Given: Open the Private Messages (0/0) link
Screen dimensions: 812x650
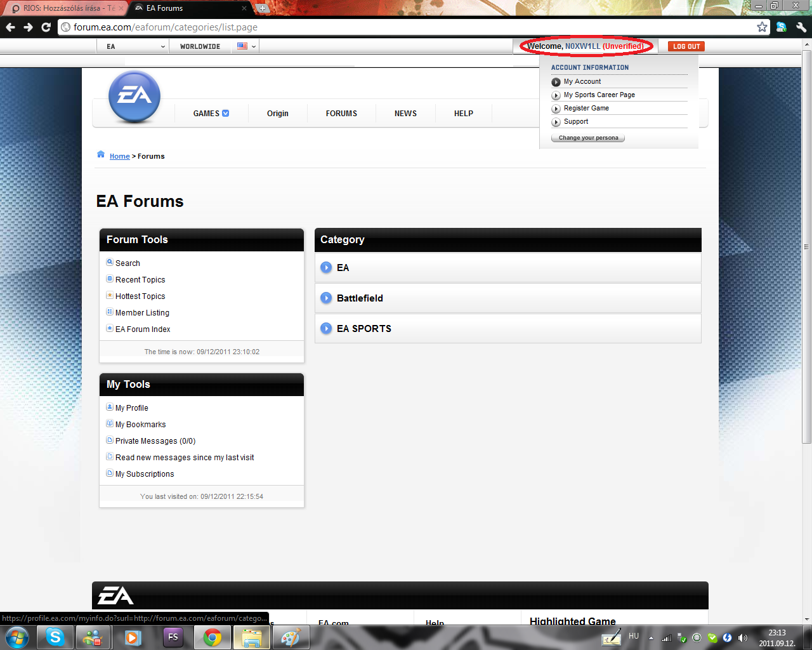Looking at the screenshot, I should [155, 441].
